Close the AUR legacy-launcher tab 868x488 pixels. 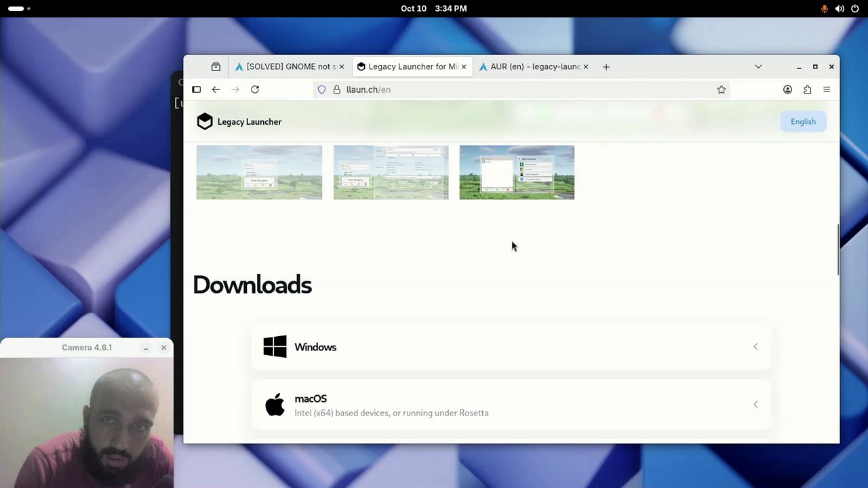pyautogui.click(x=586, y=66)
